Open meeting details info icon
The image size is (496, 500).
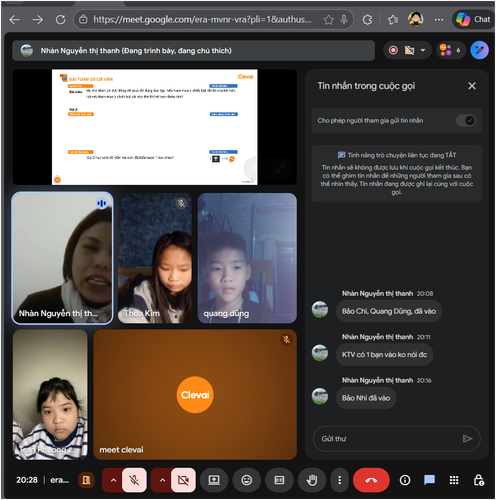pyautogui.click(x=405, y=480)
